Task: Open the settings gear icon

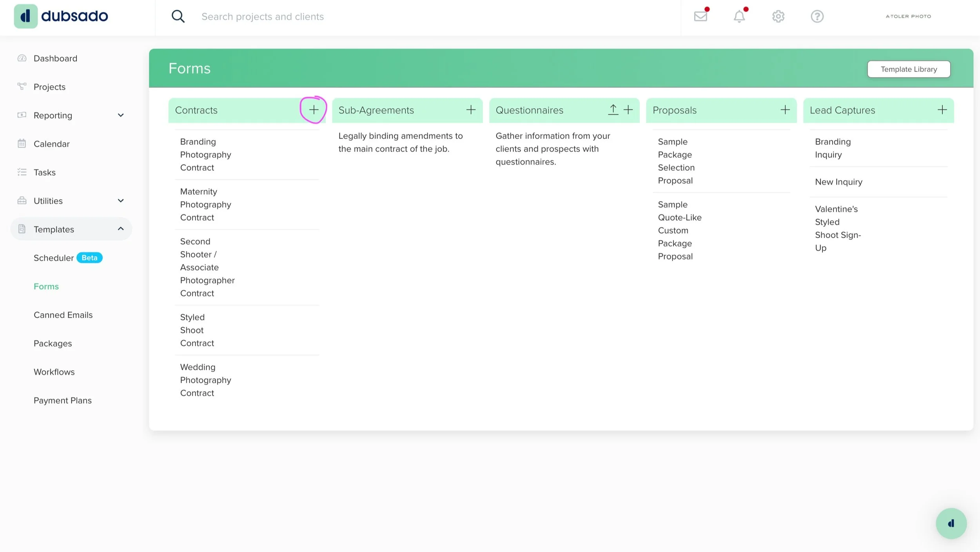Action: (x=778, y=16)
